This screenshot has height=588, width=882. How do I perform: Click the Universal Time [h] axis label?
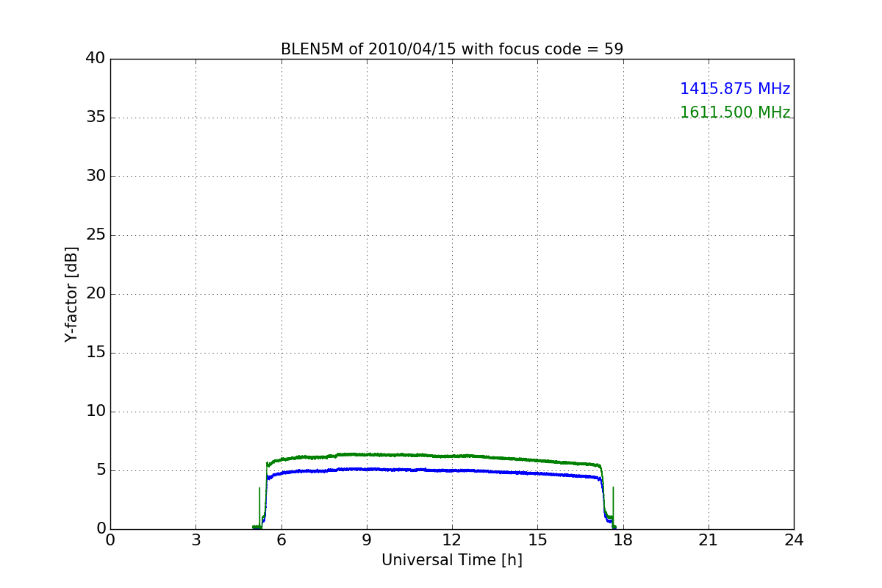[x=452, y=560]
